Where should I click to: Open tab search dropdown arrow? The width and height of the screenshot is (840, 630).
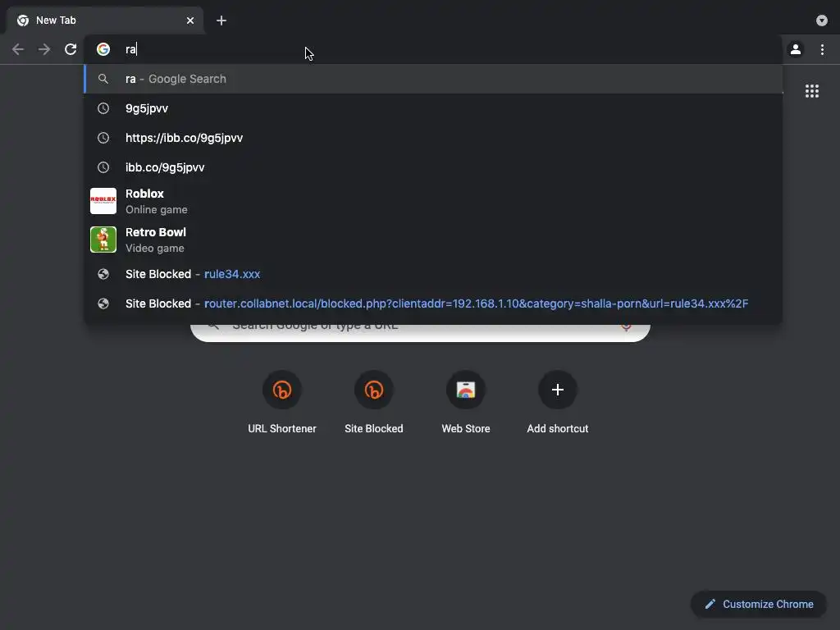pyautogui.click(x=822, y=21)
